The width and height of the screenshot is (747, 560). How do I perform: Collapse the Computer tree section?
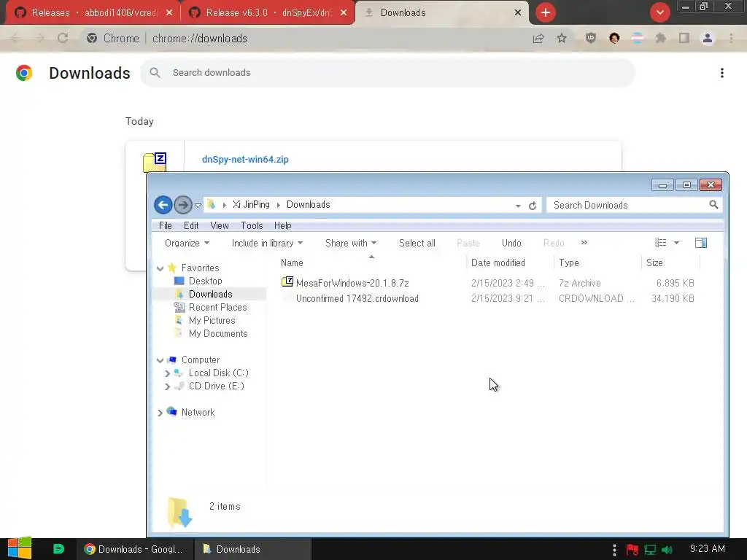point(160,360)
